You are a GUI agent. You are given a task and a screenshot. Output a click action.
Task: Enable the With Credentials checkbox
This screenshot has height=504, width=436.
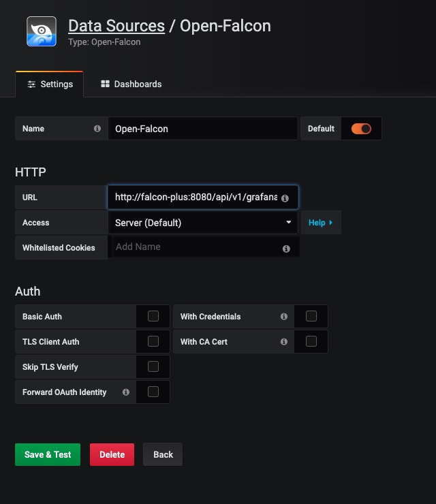click(311, 316)
